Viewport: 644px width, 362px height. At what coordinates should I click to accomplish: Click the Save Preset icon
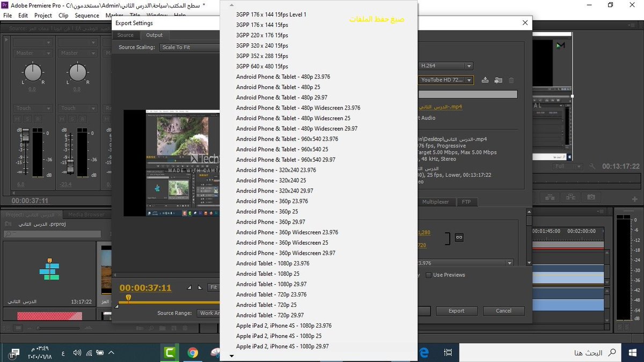pyautogui.click(x=485, y=80)
